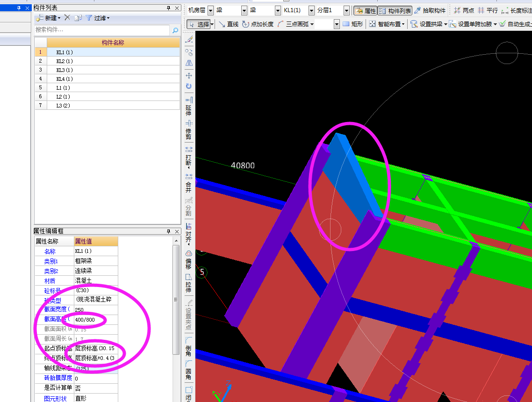Image resolution: width=532 pixels, height=402 pixels.
Task: Click the 自动生成 auto-generate tool
Action: pyautogui.click(x=515, y=24)
